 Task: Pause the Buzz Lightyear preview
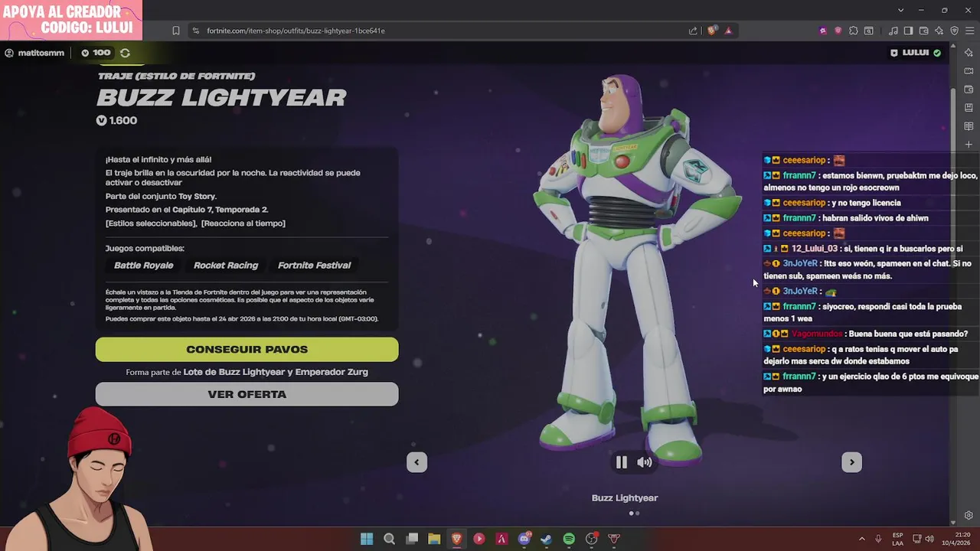click(622, 462)
